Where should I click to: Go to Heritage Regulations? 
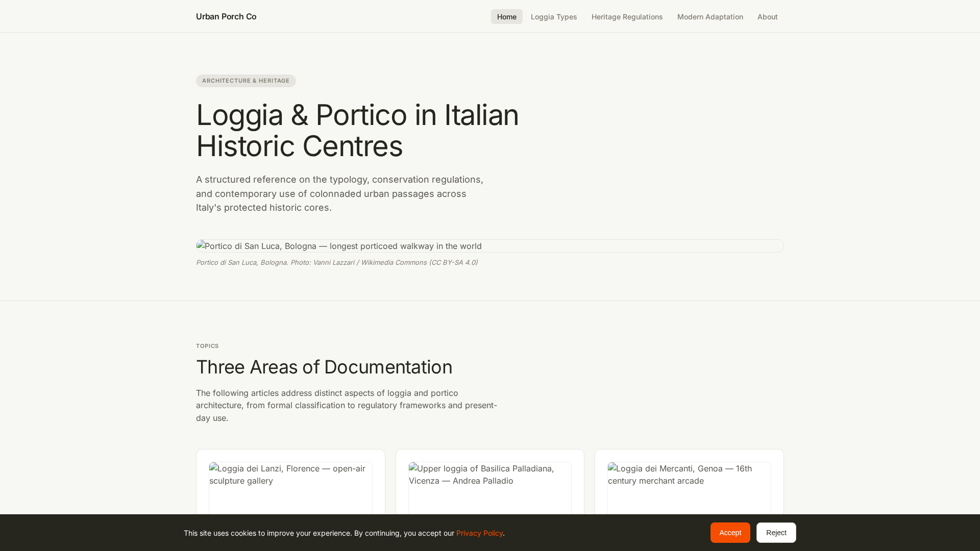(627, 17)
